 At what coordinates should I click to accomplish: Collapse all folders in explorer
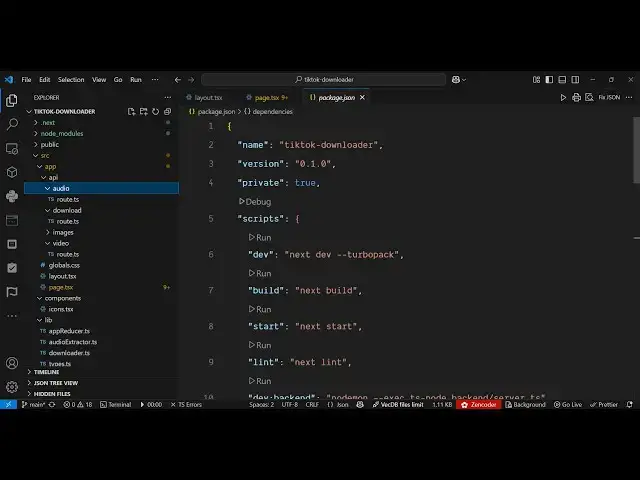[167, 111]
